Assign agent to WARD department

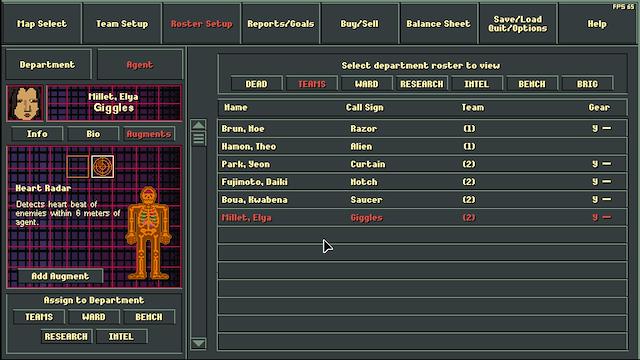(x=94, y=317)
